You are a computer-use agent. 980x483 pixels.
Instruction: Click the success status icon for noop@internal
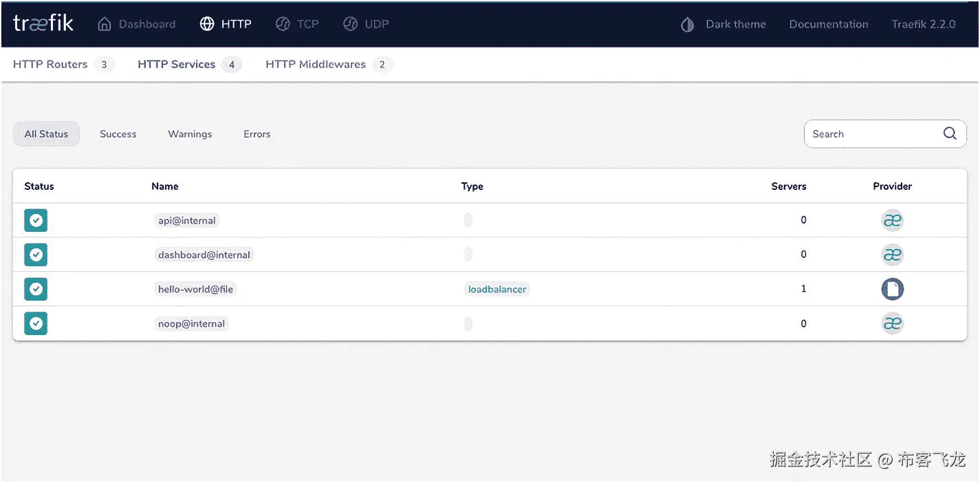[36, 323]
